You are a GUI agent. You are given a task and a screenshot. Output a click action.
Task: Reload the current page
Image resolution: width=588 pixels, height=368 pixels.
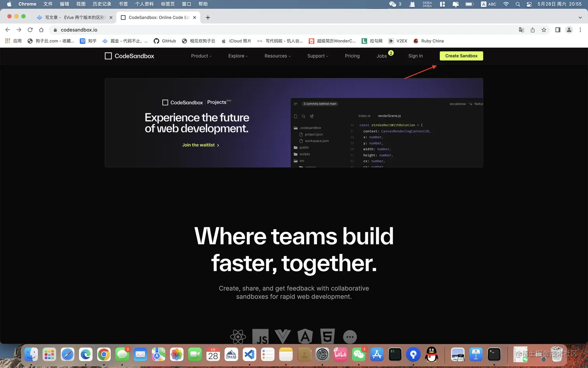click(x=30, y=30)
